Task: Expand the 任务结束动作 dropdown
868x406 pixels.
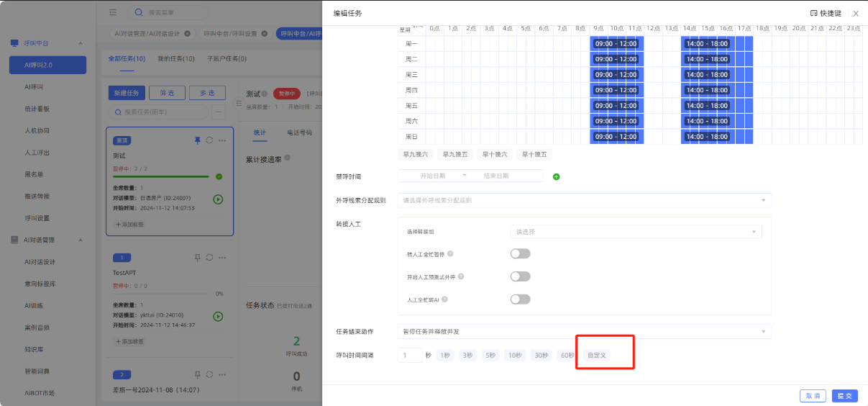Action: (x=584, y=332)
